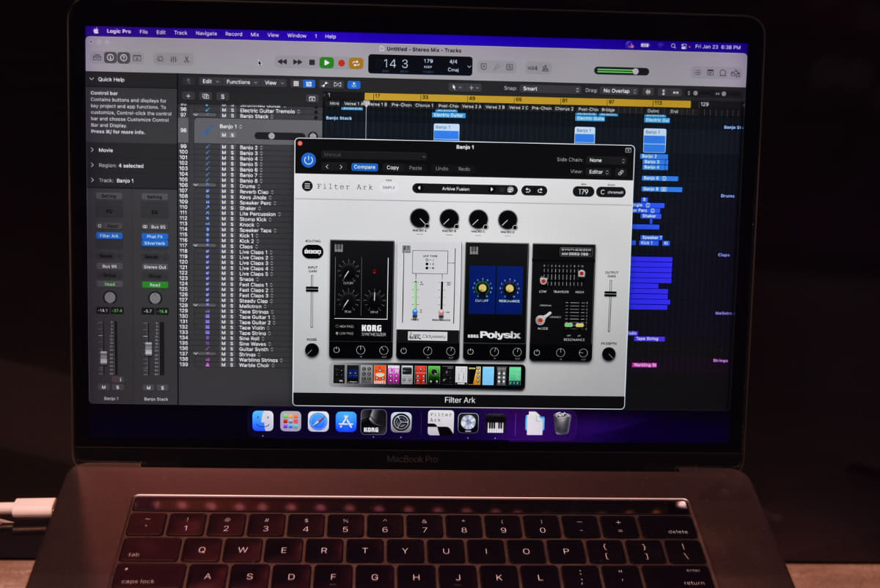
Task: Select previous preset arrow in Filter Ark
Action: coord(419,188)
